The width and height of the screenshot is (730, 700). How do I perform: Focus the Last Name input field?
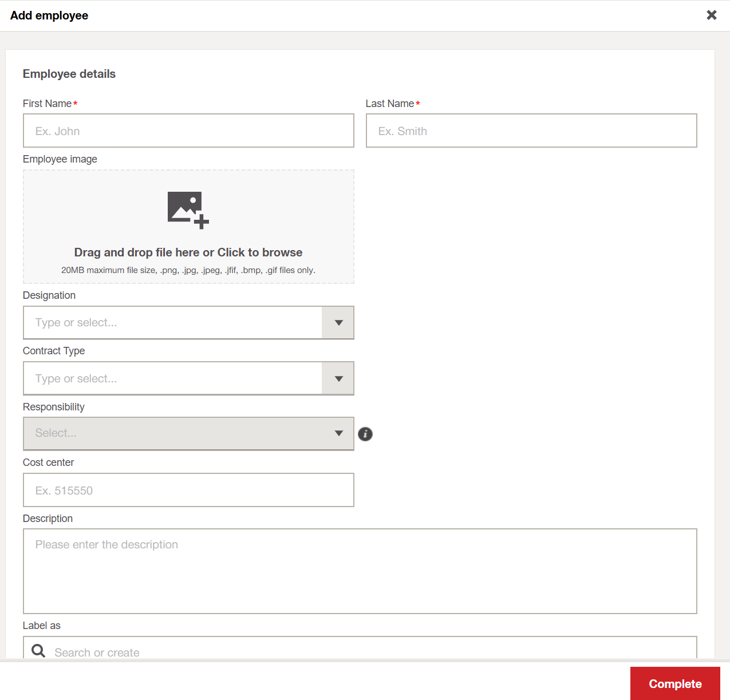point(531,130)
